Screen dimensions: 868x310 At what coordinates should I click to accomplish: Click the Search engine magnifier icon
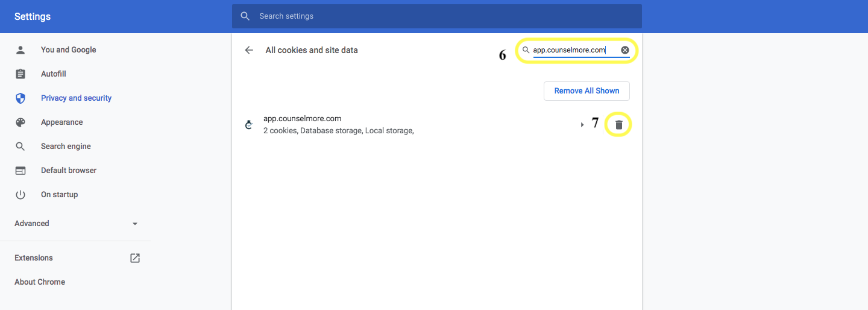20,147
